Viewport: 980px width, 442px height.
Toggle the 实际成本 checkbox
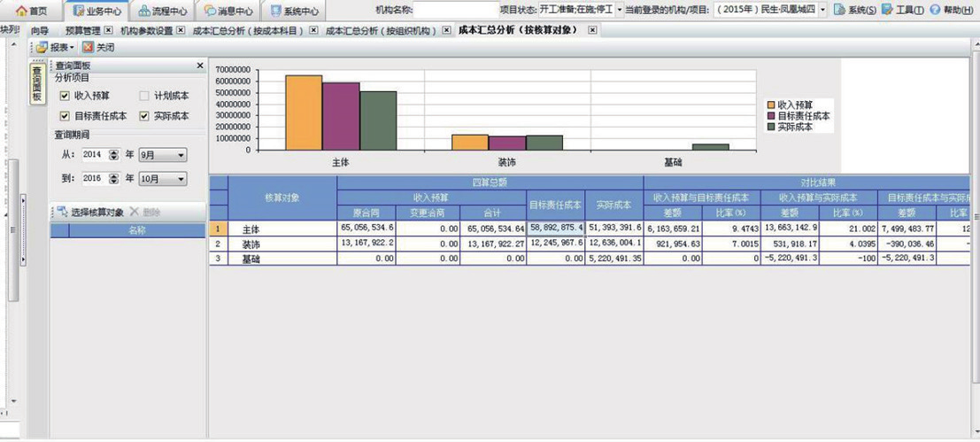point(144,116)
